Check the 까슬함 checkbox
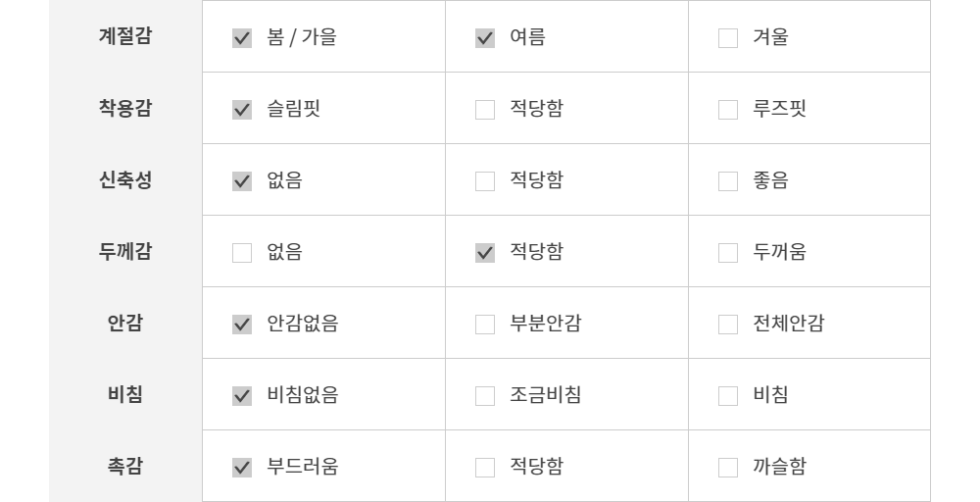The image size is (980, 502). 728,468
